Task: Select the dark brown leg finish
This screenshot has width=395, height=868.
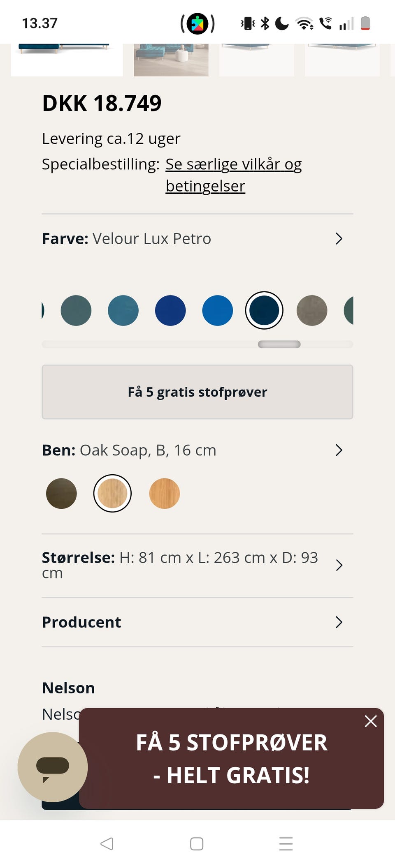Action: (x=61, y=494)
